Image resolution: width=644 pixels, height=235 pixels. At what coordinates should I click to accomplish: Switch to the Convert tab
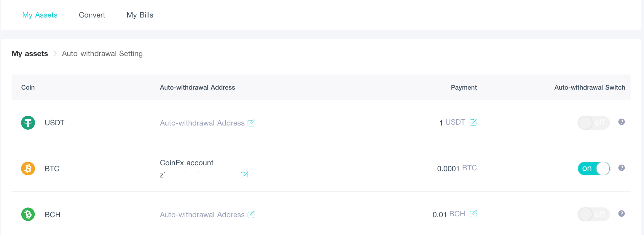pos(92,15)
